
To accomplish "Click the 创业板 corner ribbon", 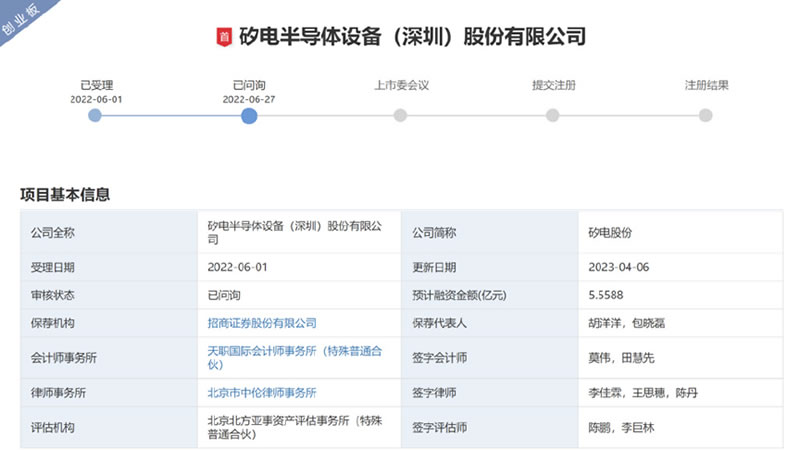I will pyautogui.click(x=21, y=19).
